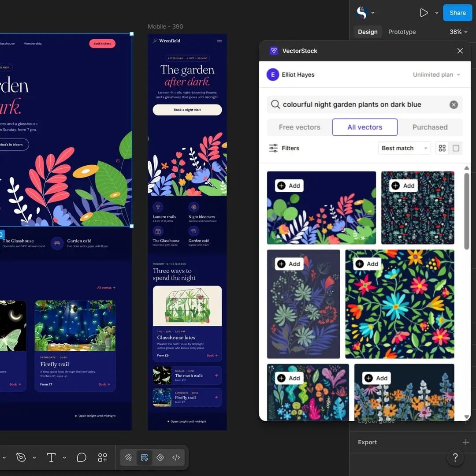Select the Text tool
The width and height of the screenshot is (476, 476).
(51, 457)
